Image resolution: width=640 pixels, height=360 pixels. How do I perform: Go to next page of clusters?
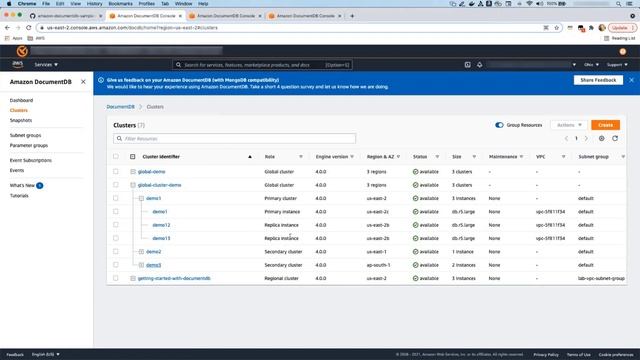click(x=586, y=138)
